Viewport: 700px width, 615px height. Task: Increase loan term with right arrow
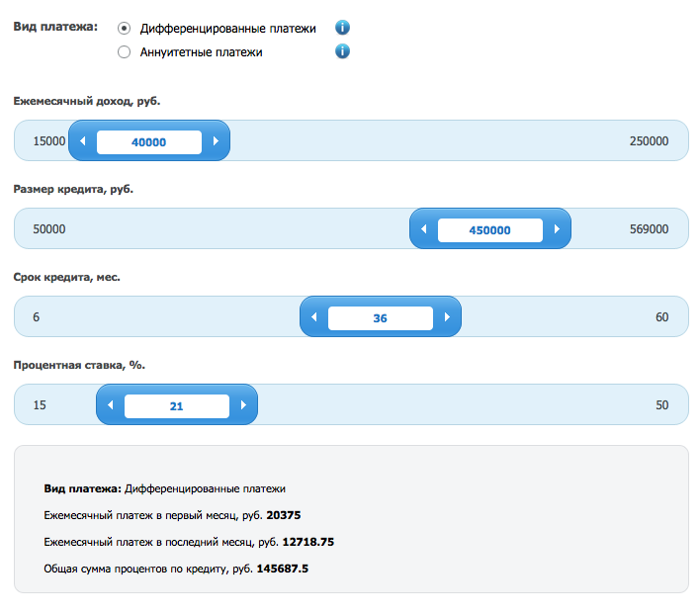point(447,316)
